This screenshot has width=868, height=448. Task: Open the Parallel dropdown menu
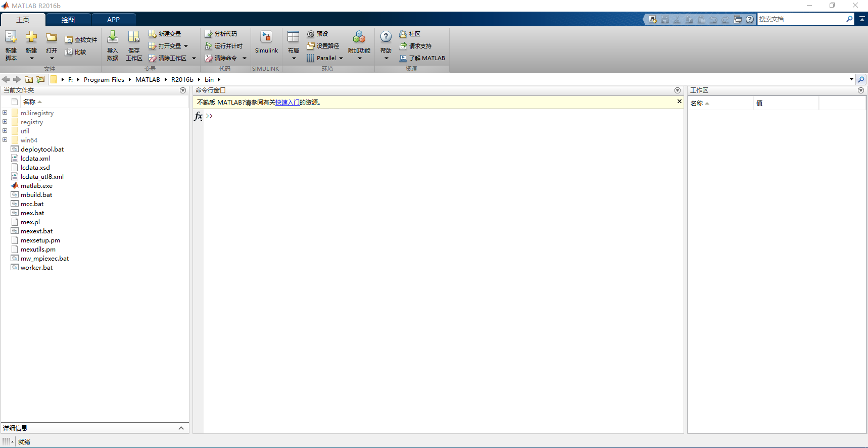[341, 58]
